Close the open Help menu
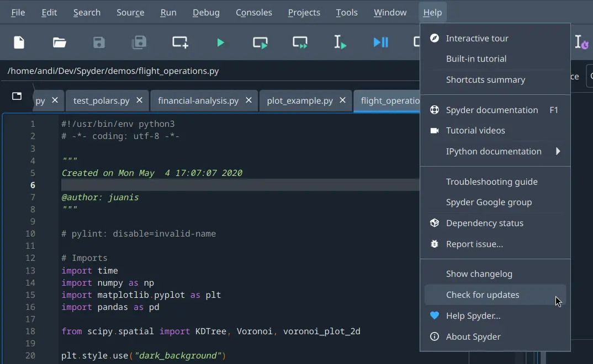Image resolution: width=593 pixels, height=364 pixels. (433, 13)
